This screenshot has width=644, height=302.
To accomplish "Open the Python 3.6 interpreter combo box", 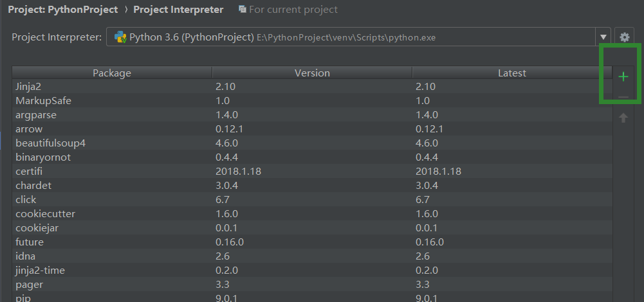I will click(x=358, y=37).
